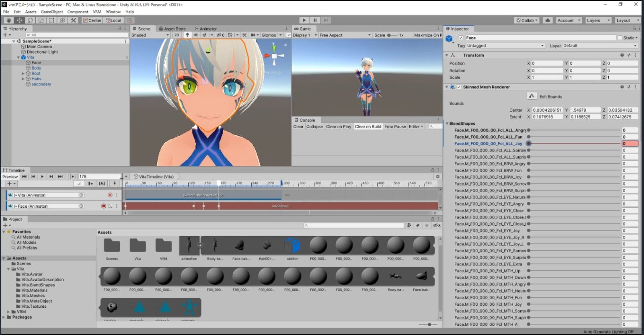Go to the Timeline end

(x=60, y=177)
